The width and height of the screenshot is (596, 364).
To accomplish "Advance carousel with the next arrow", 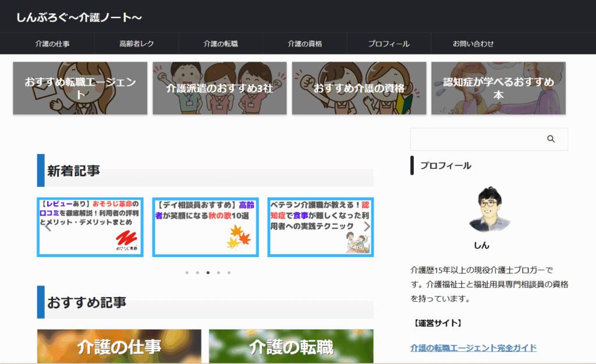I will point(367,227).
